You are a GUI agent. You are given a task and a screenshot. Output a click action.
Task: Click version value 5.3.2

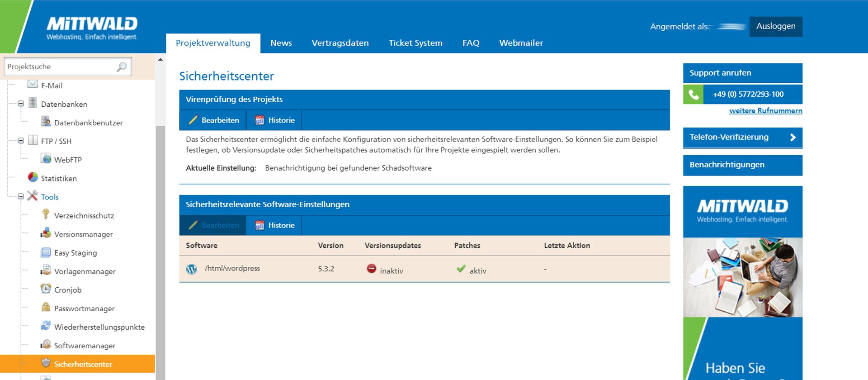click(326, 269)
